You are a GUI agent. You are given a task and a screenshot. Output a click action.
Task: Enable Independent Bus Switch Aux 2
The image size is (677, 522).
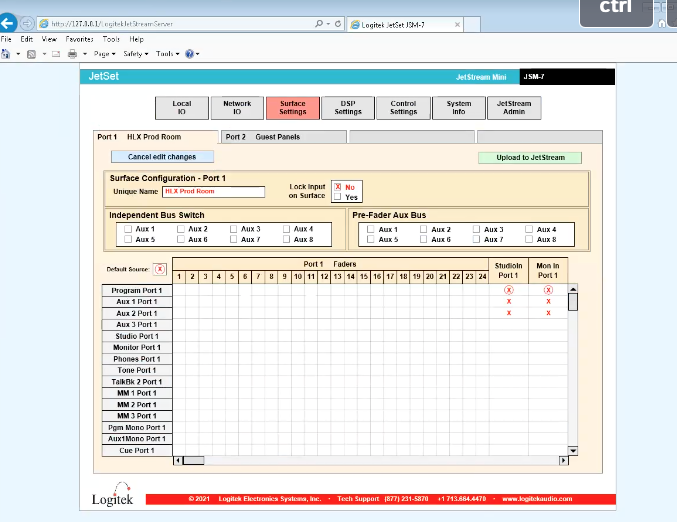[181, 229]
